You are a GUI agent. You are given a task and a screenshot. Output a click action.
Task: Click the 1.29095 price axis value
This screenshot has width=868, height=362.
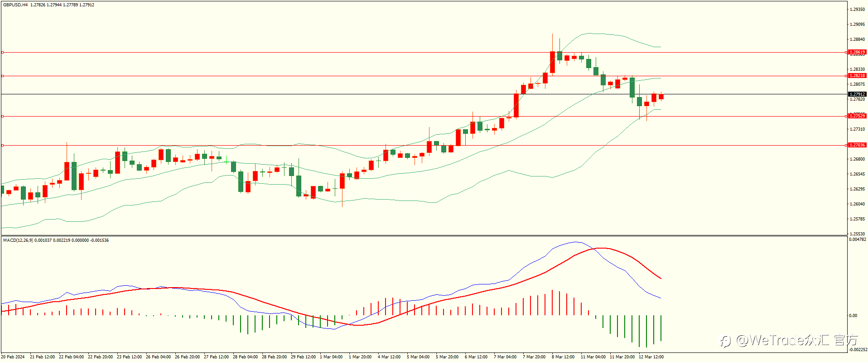coord(857,24)
